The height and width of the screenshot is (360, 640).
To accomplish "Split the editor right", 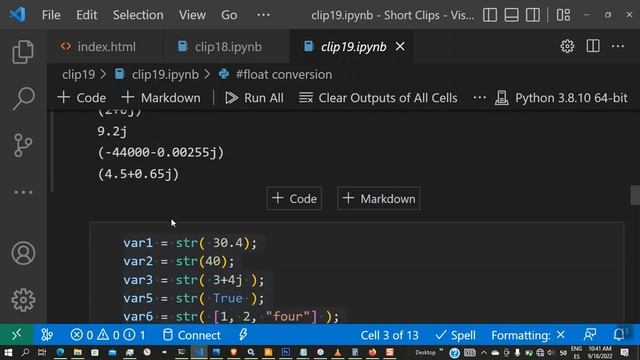I will point(593,46).
